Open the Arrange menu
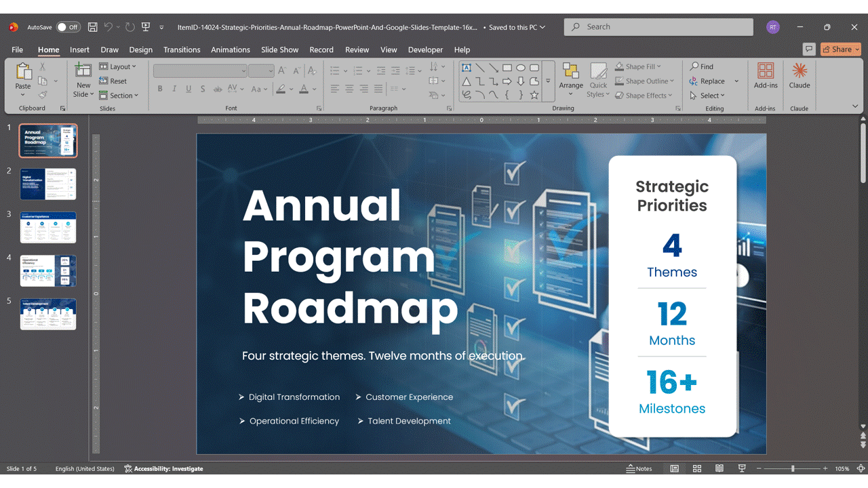This screenshot has height=488, width=868. [x=571, y=78]
